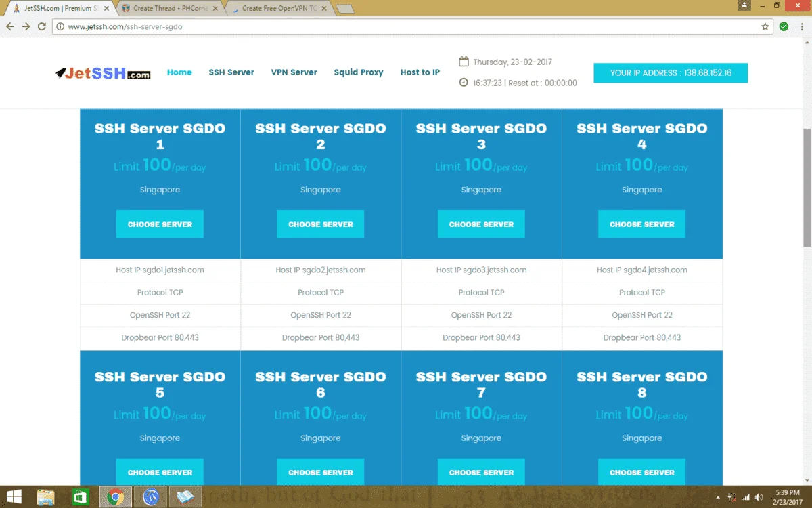This screenshot has width=812, height=508.
Task: Click 'Host IP sgdo4.jetssh.com' text
Action: tap(642, 270)
